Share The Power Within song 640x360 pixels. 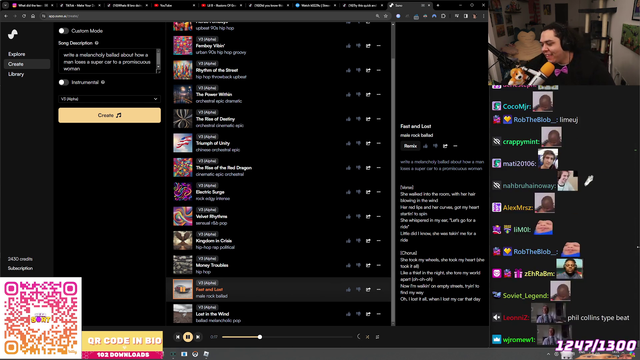368,95
